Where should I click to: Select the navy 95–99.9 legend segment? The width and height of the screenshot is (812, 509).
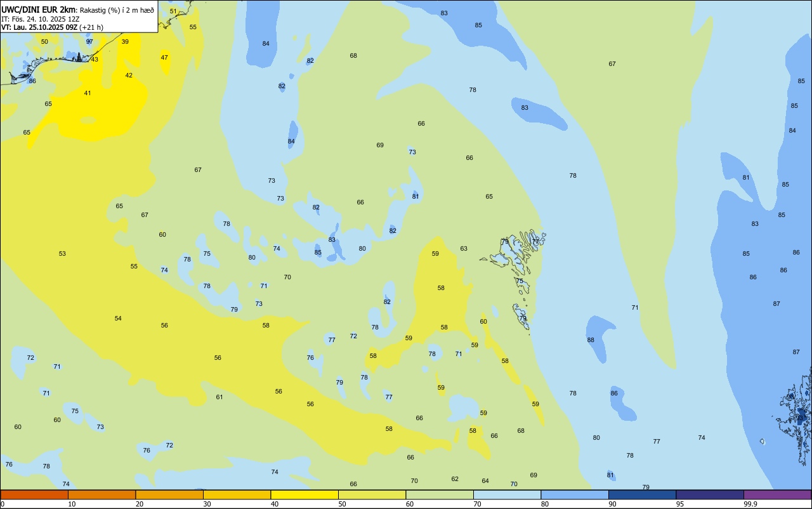tap(710, 494)
